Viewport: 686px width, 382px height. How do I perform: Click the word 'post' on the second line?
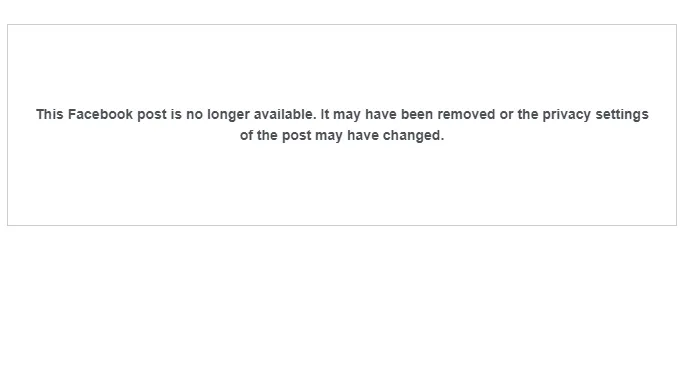coord(296,136)
